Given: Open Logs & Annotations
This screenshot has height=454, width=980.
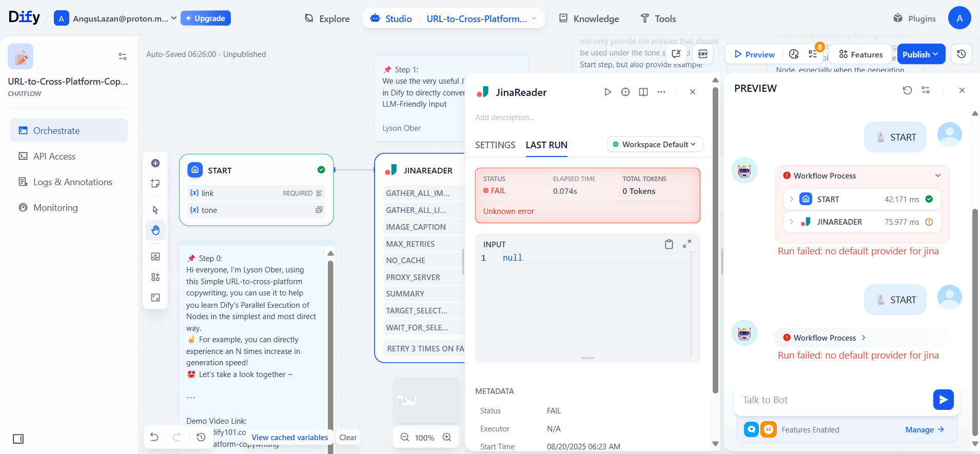Looking at the screenshot, I should click(69, 182).
